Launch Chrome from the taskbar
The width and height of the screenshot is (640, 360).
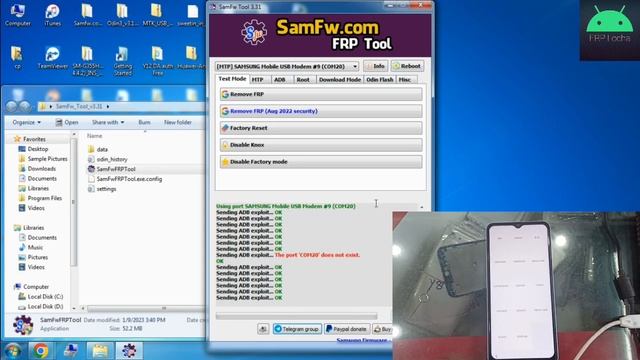click(x=40, y=351)
